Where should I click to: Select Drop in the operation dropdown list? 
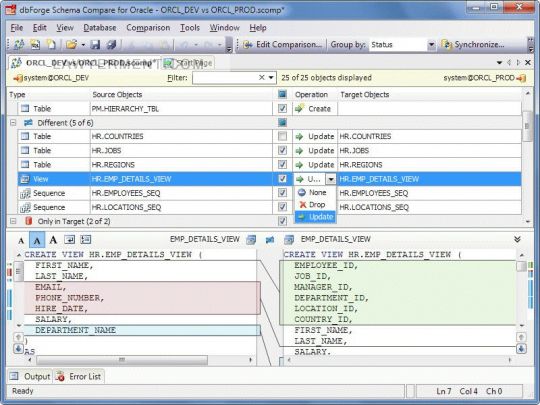tap(315, 205)
